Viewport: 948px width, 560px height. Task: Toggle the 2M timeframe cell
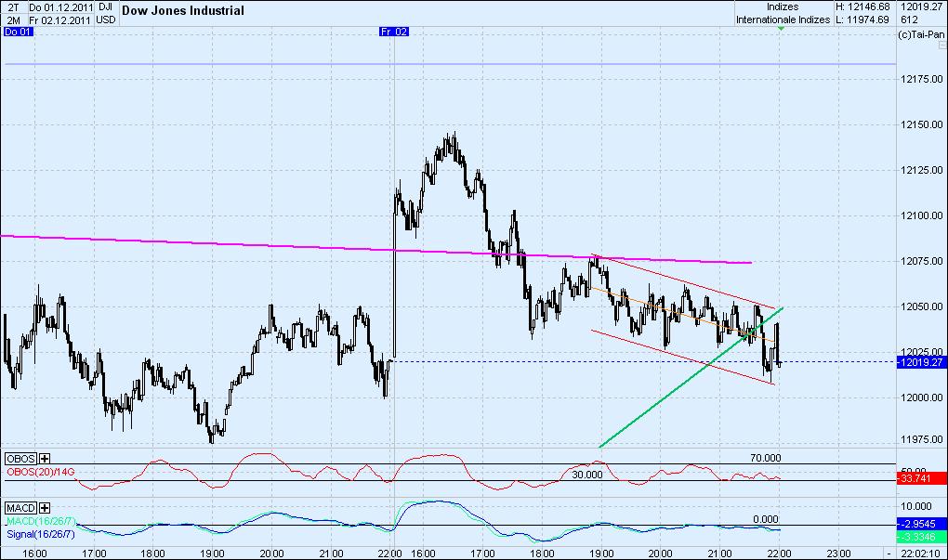click(10, 17)
